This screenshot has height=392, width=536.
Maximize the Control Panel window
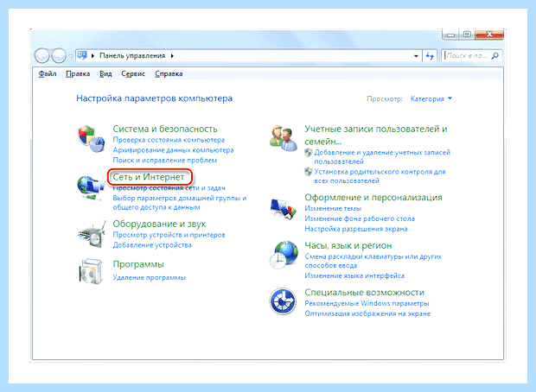[467, 35]
